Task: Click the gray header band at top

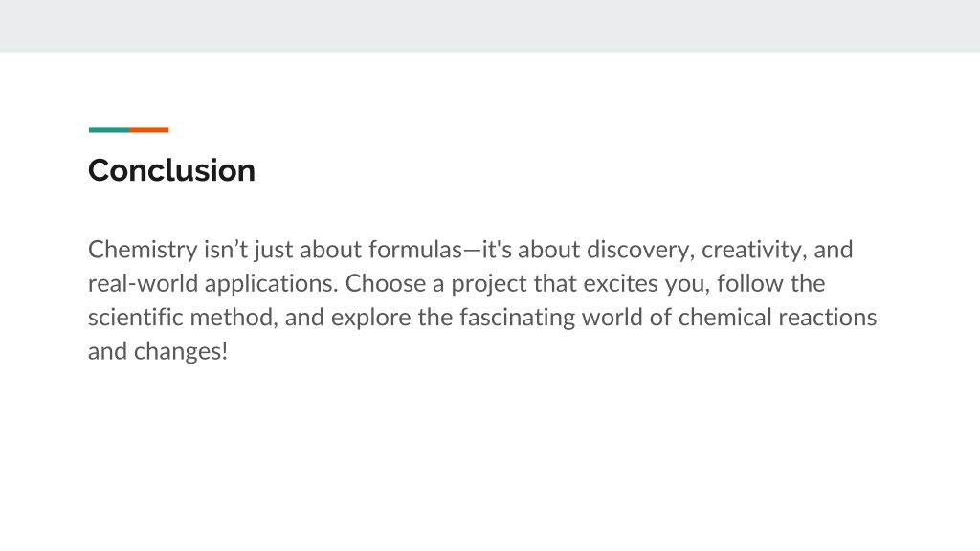Action: (x=490, y=26)
